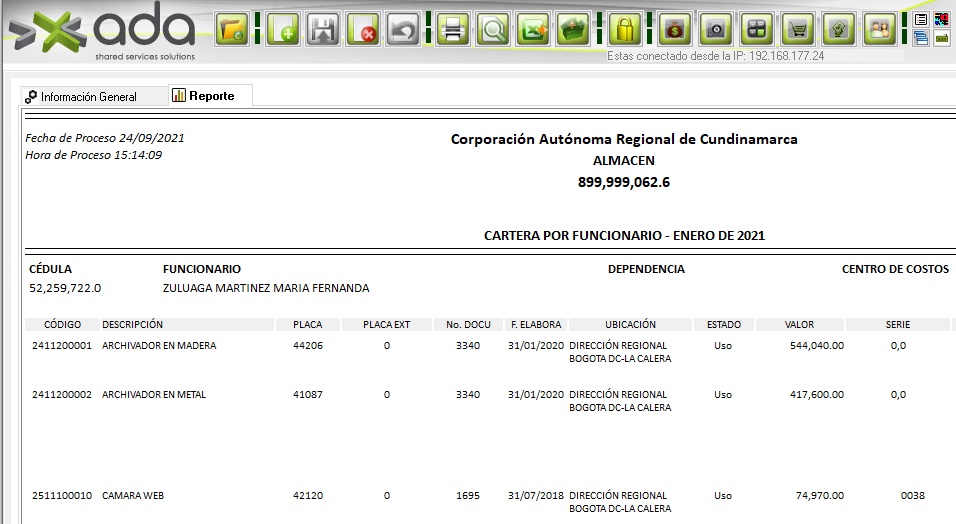This screenshot has height=524, width=956.
Task: Click the small list view icon
Action: [x=921, y=19]
